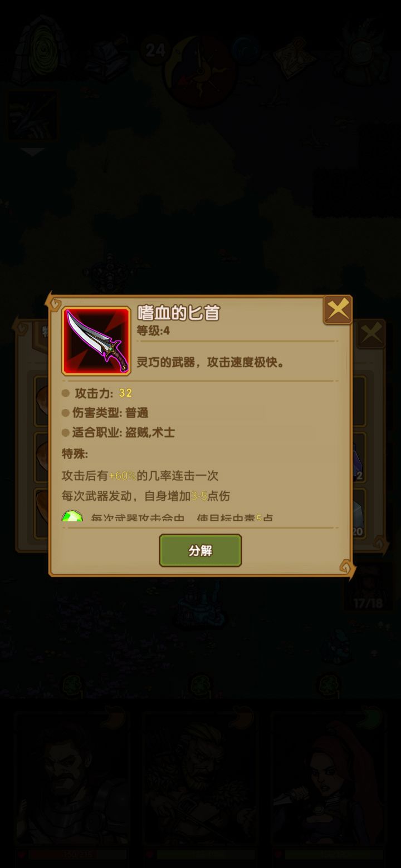
Task: Close the dimmed inventory panel behind
Action: pyautogui.click(x=371, y=334)
